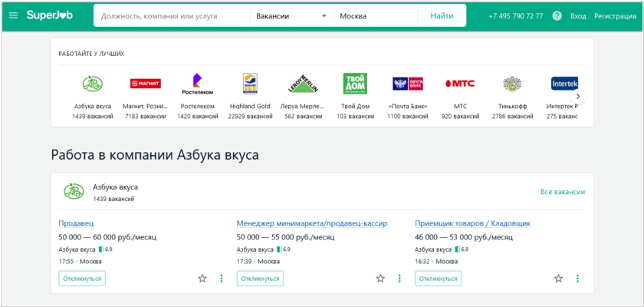Click the Highland Gold logo
Screen dimensions: 644x307
250,84
